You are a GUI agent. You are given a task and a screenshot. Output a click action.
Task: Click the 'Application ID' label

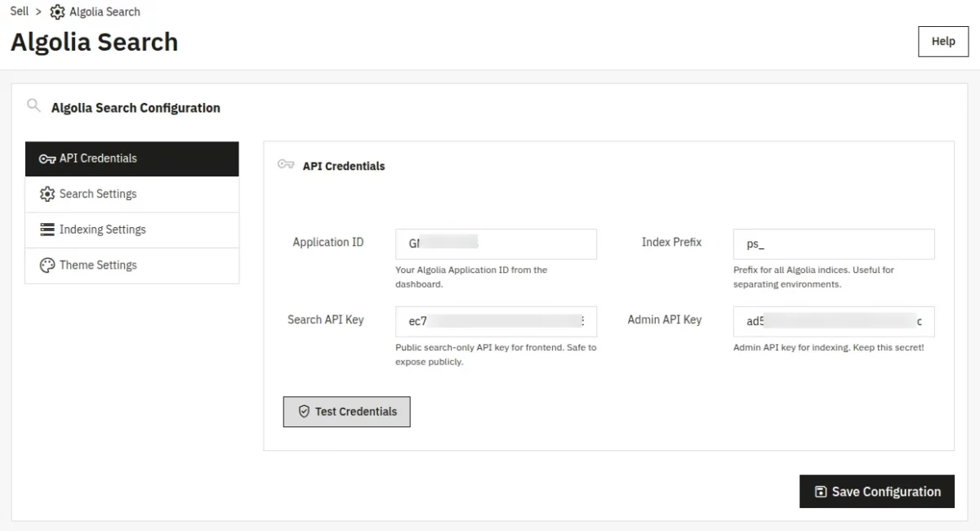pyautogui.click(x=328, y=243)
